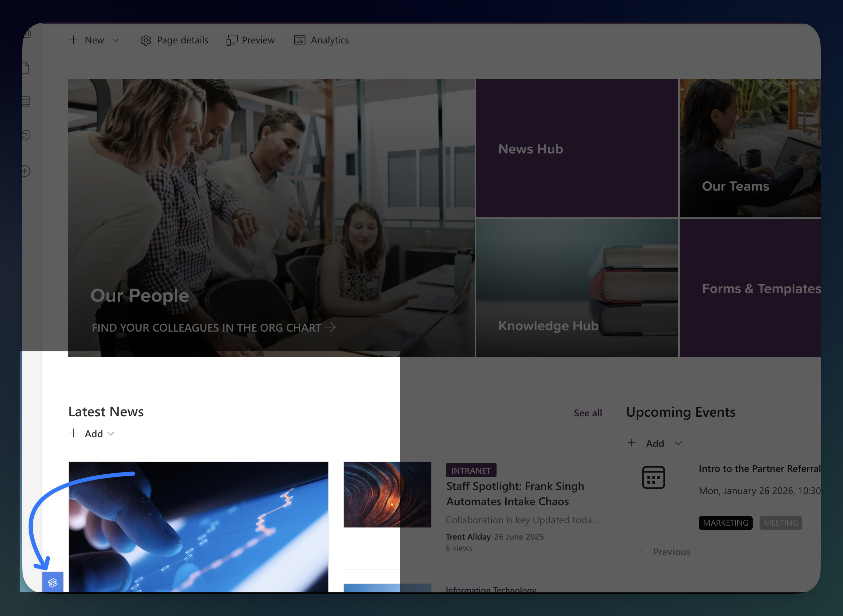Image resolution: width=843 pixels, height=616 pixels.
Task: Click the blue stacked-layers icon at bottom left
Action: pyautogui.click(x=54, y=582)
